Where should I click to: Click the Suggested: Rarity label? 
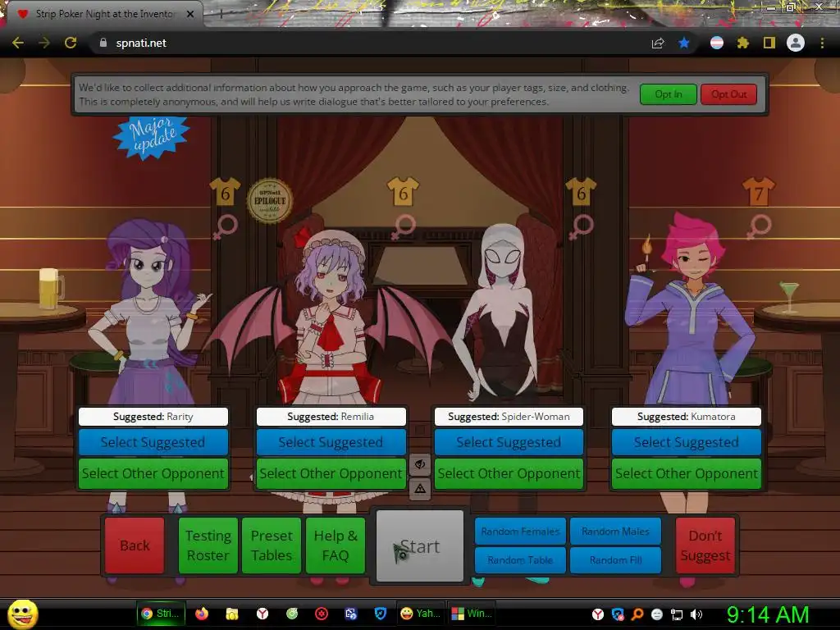[x=153, y=416]
